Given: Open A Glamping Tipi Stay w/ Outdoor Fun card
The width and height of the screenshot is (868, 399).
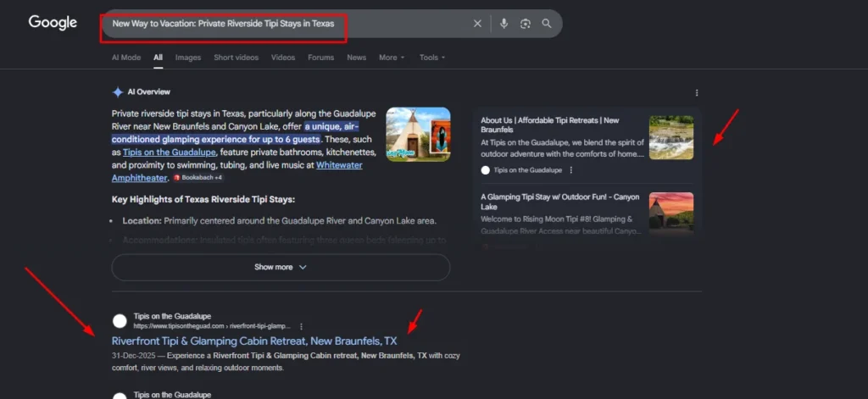Looking at the screenshot, I should pos(587,213).
